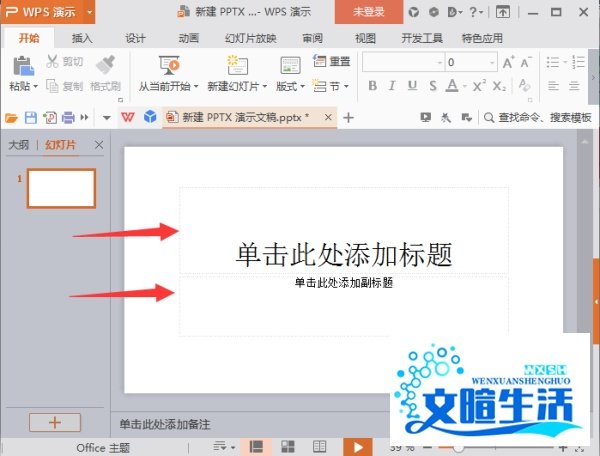Viewport: 600px width, 456px height.
Task: Close the slide thumbnail pane
Action: coord(99,145)
